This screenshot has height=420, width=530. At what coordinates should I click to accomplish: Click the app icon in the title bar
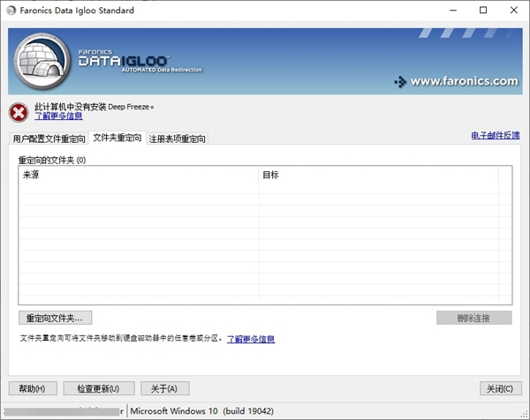11,11
